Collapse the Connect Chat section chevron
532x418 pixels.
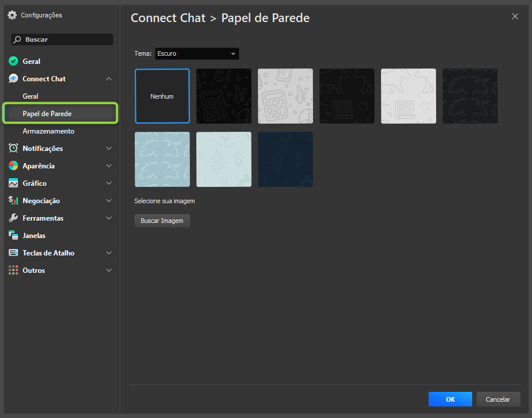pyautogui.click(x=109, y=79)
